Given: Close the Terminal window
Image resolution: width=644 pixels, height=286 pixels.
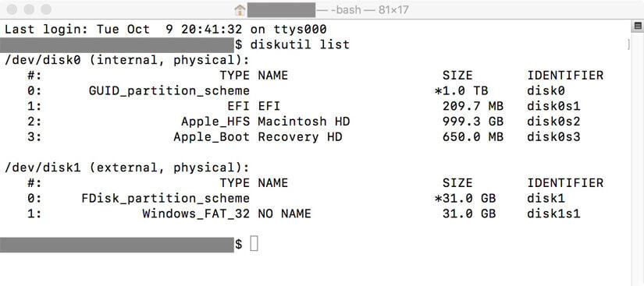Looking at the screenshot, I should pyautogui.click(x=12, y=9).
